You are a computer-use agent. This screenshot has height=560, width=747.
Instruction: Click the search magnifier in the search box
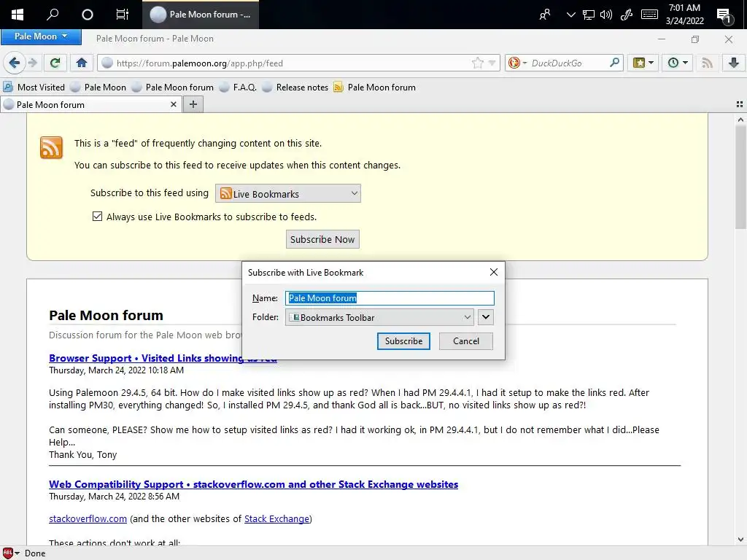coord(614,63)
